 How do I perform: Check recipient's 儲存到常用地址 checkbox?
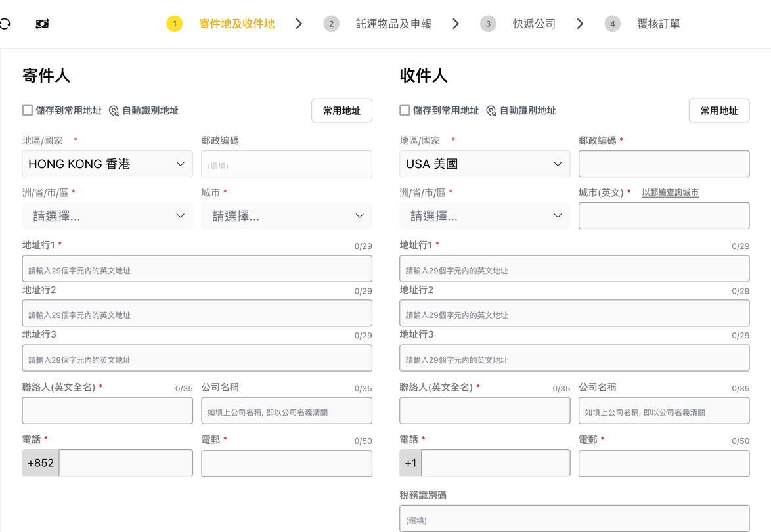click(405, 110)
